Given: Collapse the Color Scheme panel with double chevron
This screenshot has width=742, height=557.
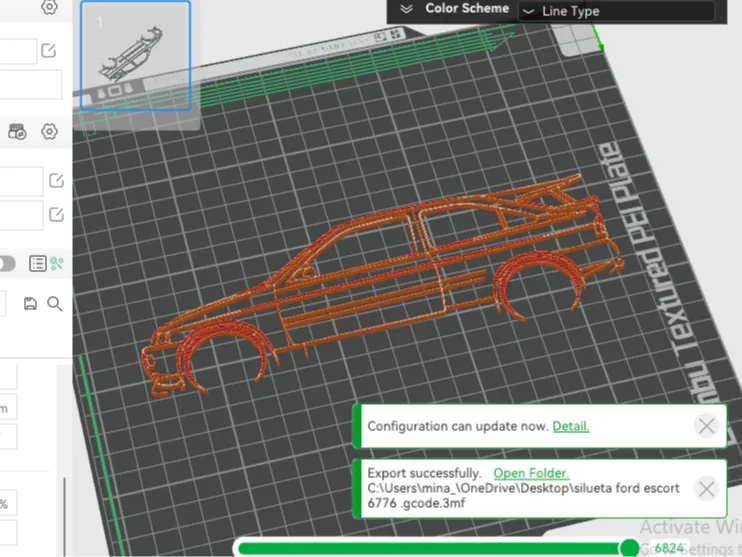Looking at the screenshot, I should (406, 9).
